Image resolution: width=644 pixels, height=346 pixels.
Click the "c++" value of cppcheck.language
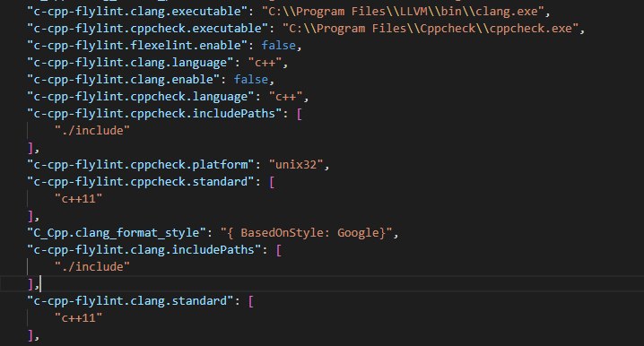click(285, 97)
